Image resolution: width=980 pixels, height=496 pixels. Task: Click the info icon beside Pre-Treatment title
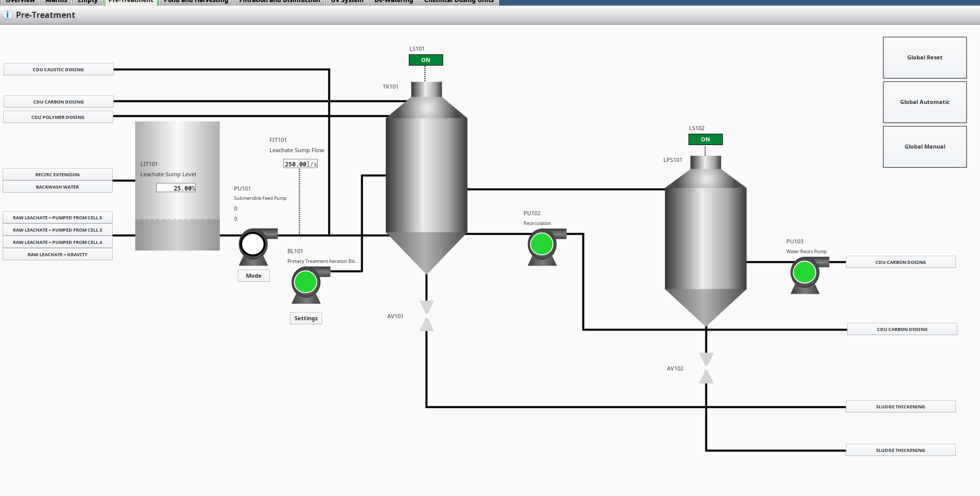[x=7, y=15]
